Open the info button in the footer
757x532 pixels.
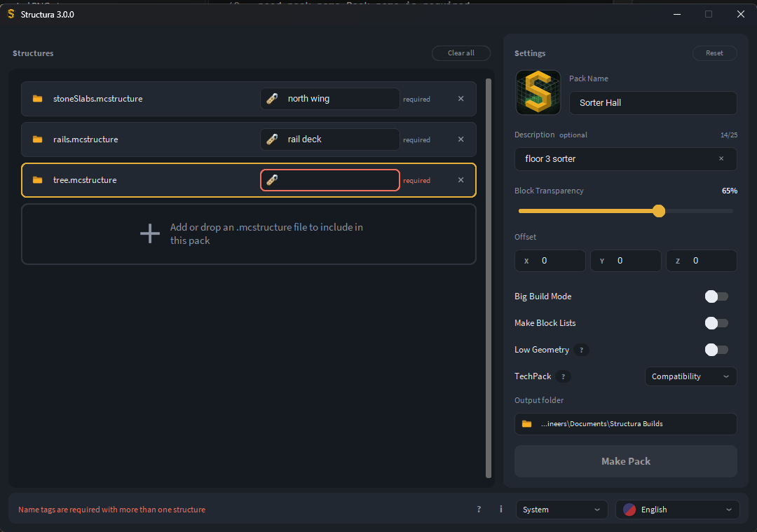click(500, 509)
